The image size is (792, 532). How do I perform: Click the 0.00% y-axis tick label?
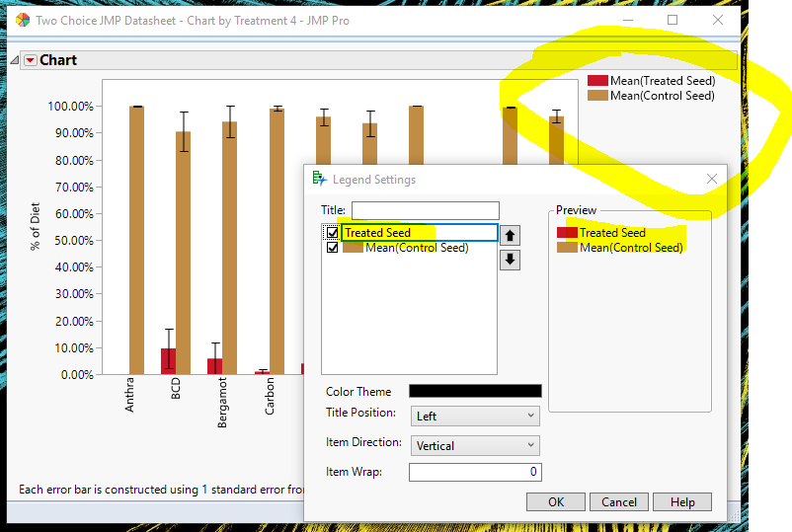pyautogui.click(x=77, y=375)
